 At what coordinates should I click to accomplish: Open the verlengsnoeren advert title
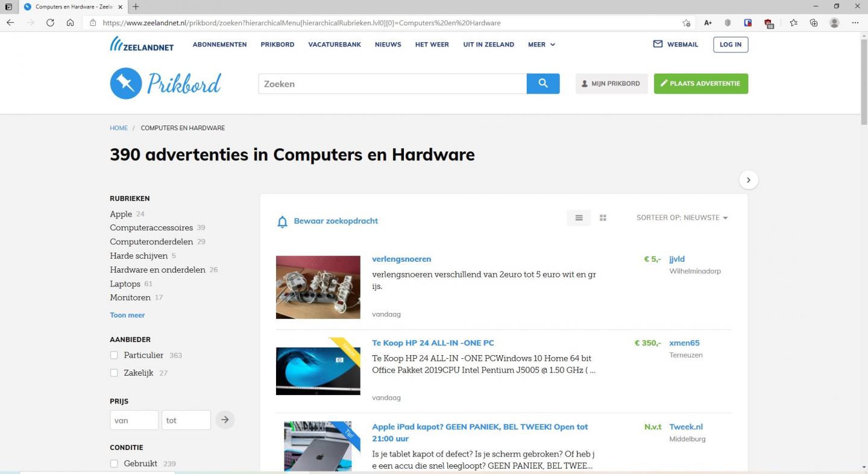pyautogui.click(x=401, y=259)
